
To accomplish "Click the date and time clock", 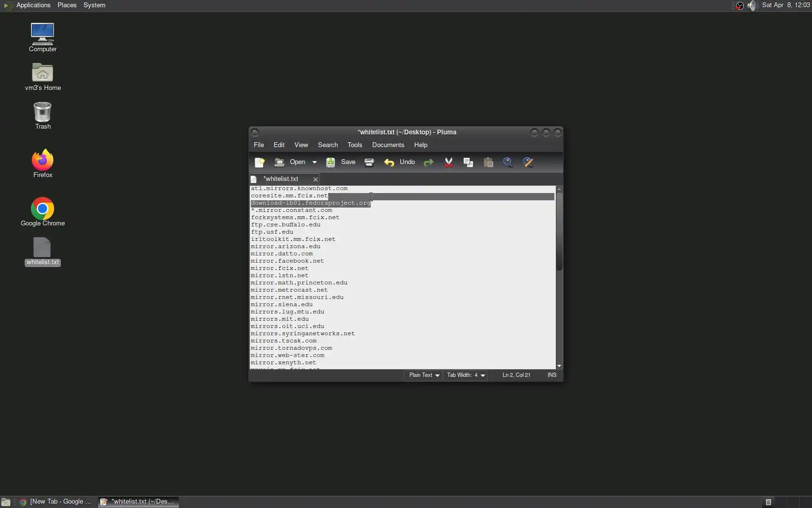I will pyautogui.click(x=786, y=5).
